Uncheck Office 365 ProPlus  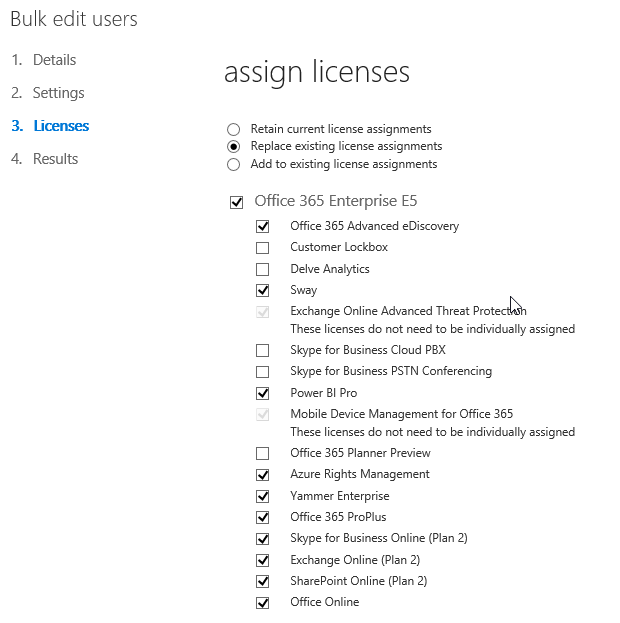coord(262,517)
